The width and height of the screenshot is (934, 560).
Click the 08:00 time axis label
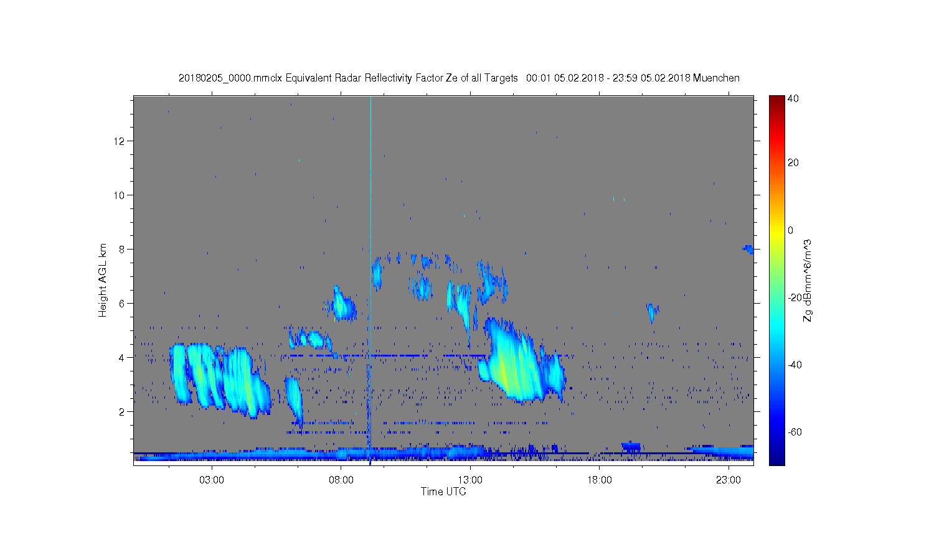point(341,480)
